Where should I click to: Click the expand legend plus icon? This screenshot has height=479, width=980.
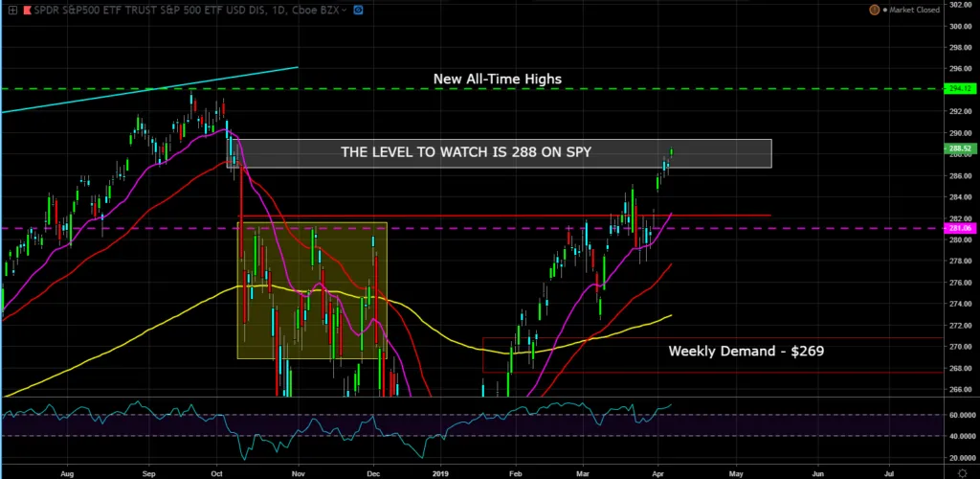(11, 10)
